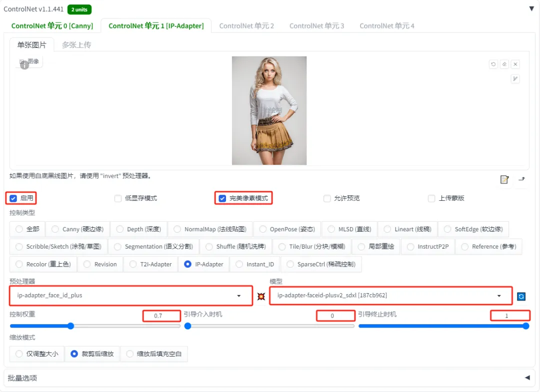Click the explosion run-preprocessor icon

[x=261, y=296]
